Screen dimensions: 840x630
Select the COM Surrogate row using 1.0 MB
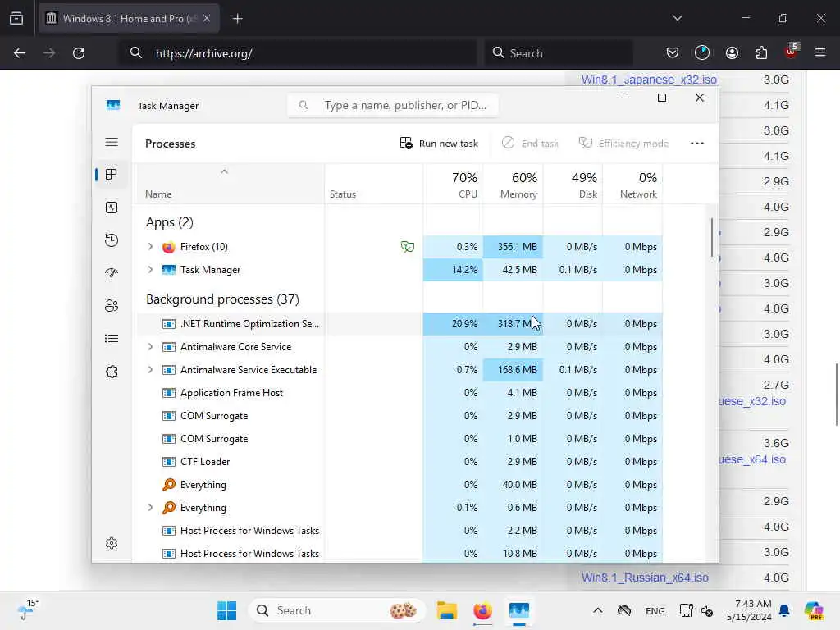click(x=399, y=438)
